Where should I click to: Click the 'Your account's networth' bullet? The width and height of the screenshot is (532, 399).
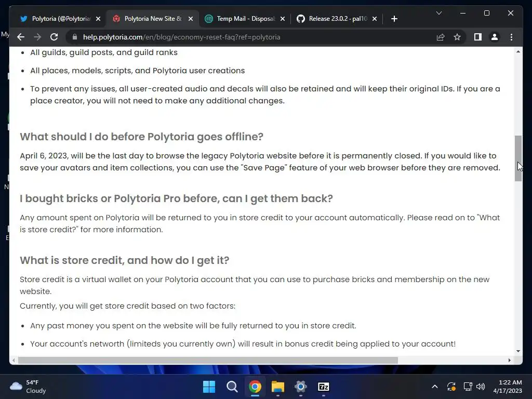[x=243, y=344]
